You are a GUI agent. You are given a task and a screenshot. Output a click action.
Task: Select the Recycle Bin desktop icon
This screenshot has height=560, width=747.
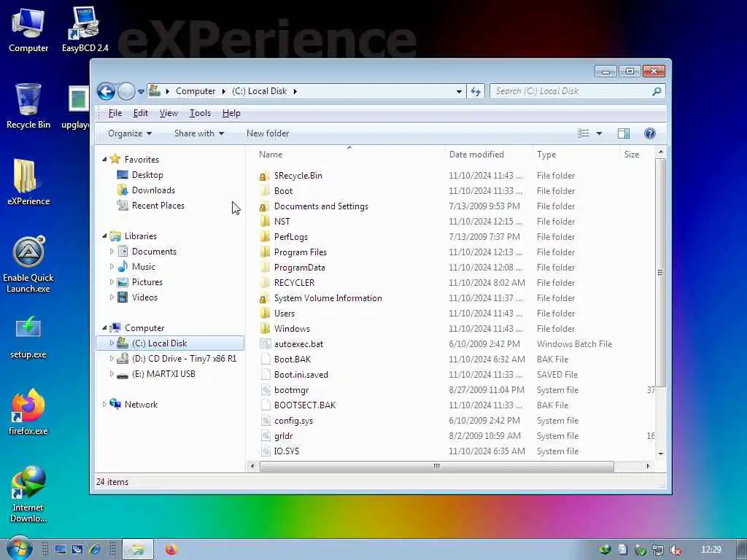(28, 106)
